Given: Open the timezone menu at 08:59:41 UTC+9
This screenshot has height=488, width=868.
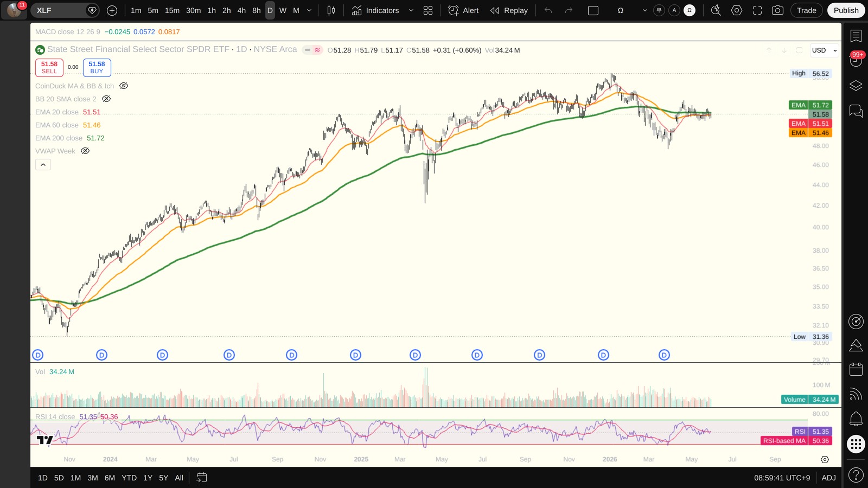Looking at the screenshot, I should 782,478.
